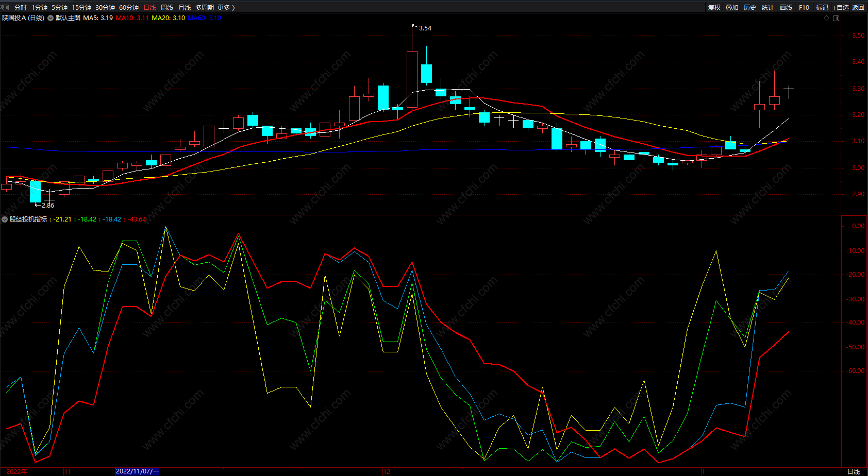Click the 返回 back button
The image size is (868, 476).
pos(858,8)
